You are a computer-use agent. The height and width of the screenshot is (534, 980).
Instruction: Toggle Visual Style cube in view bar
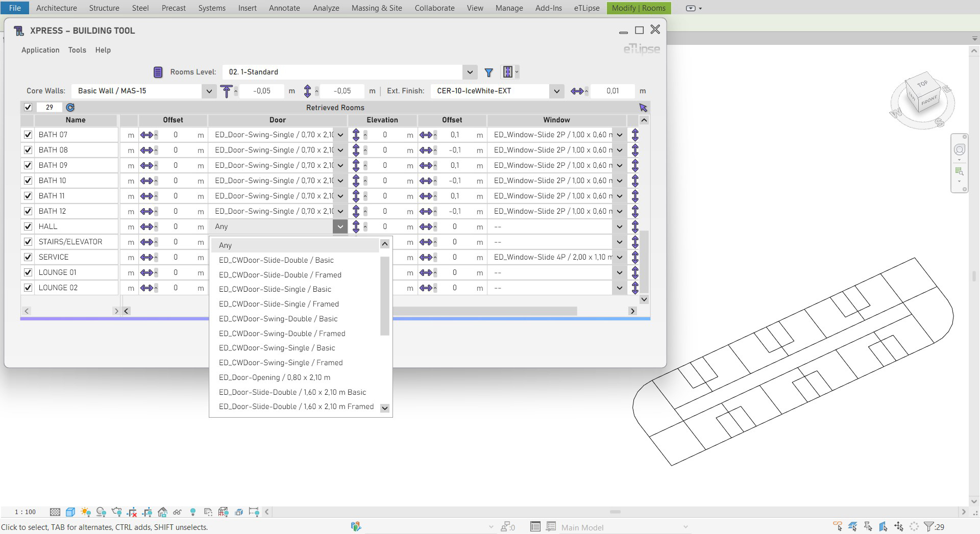pos(70,512)
